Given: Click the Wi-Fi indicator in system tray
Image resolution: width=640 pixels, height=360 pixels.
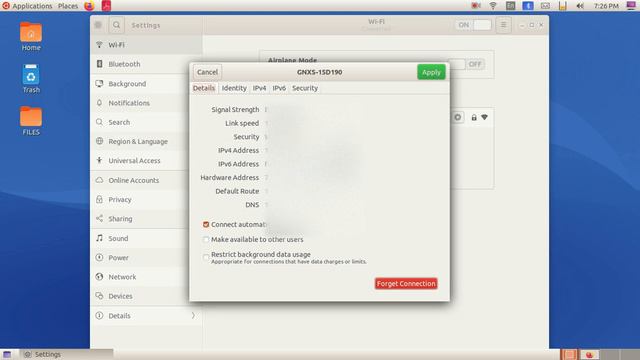Looking at the screenshot, I should point(493,6).
